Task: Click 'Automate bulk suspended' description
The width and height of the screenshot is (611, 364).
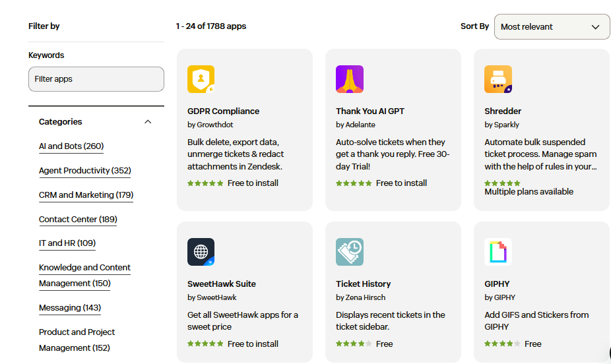Action: pos(540,154)
